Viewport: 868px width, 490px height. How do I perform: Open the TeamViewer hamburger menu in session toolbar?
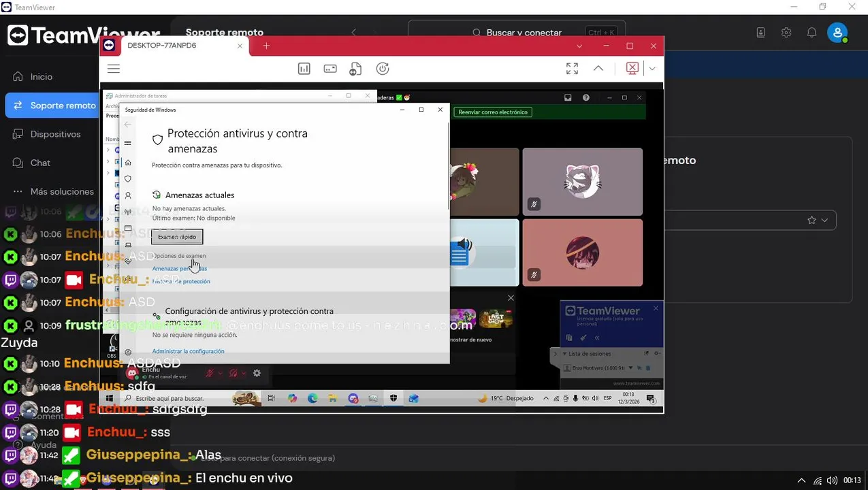pos(114,69)
